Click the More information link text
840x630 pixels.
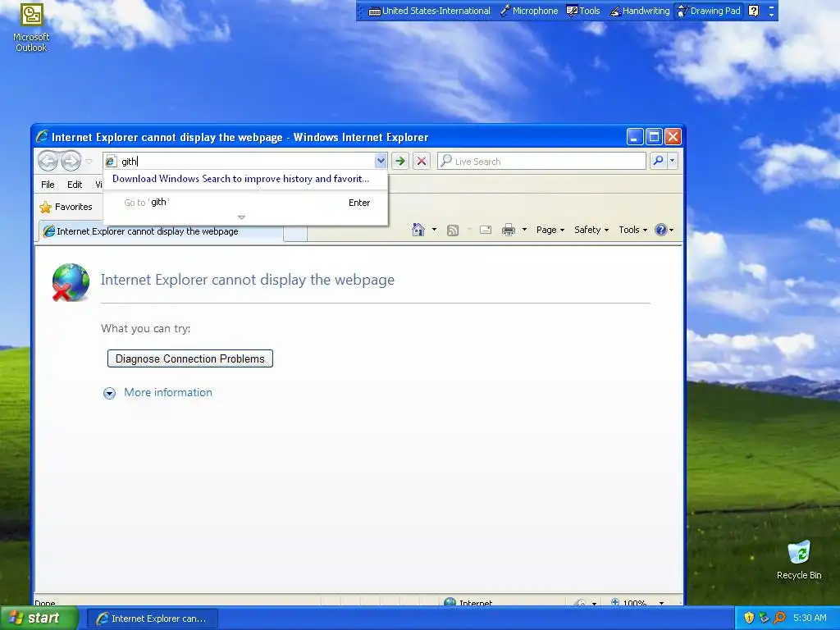(168, 392)
